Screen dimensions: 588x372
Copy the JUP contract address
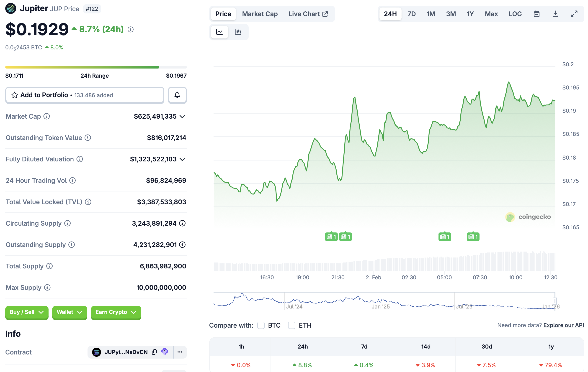coord(154,352)
